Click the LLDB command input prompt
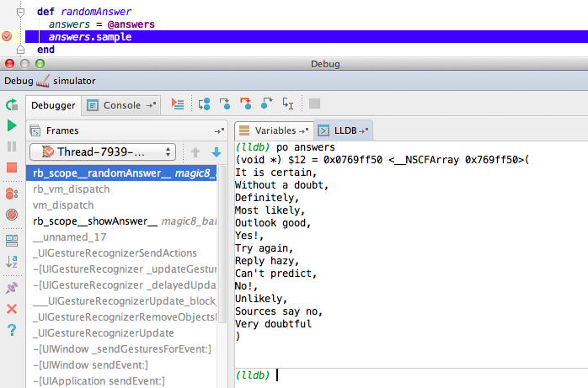The width and height of the screenshot is (588, 388). 411,375
